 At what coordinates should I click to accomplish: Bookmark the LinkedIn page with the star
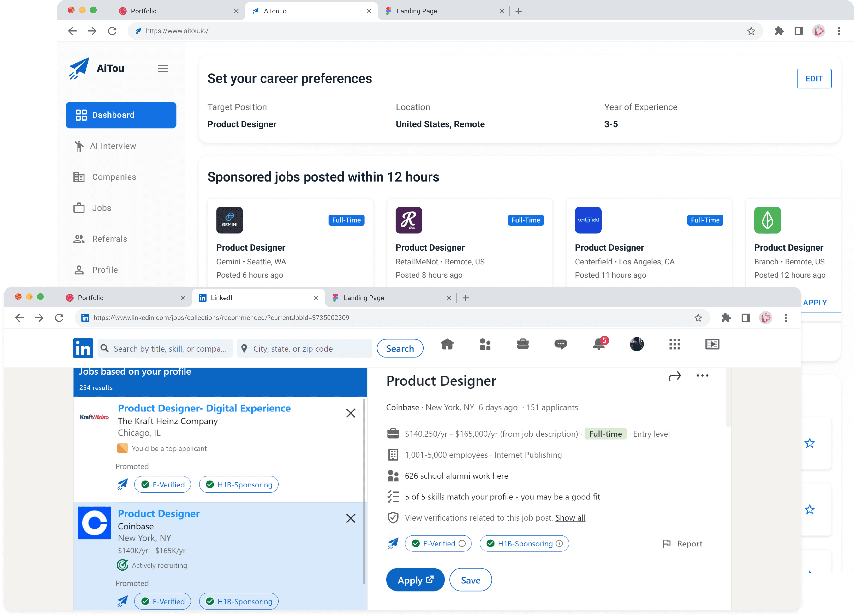coord(698,318)
